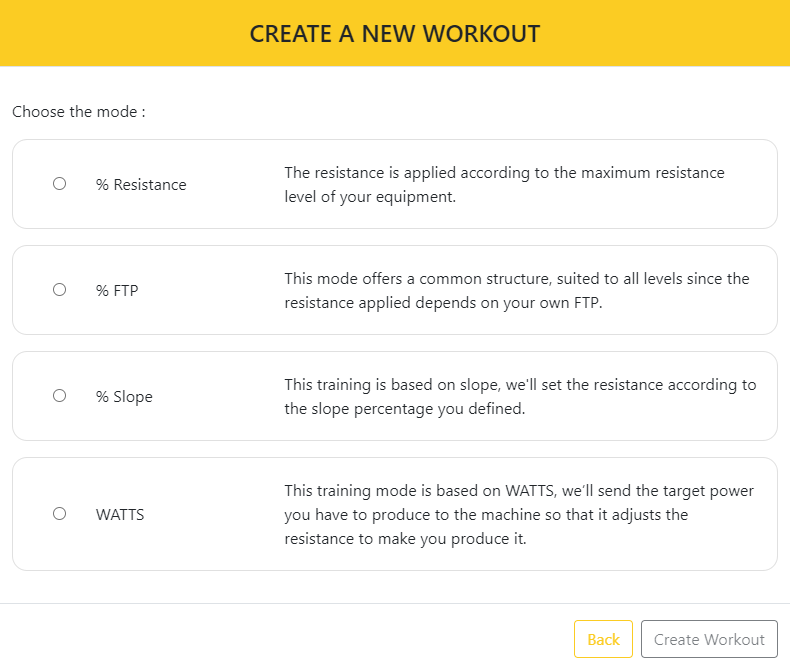Select the % Slope radio button
Screen dimensions: 790x672
point(59,395)
